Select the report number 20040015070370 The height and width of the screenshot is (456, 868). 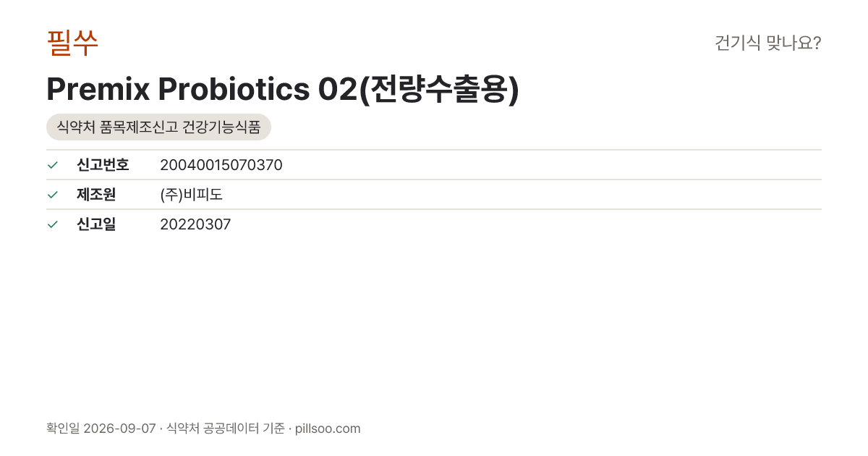[221, 165]
